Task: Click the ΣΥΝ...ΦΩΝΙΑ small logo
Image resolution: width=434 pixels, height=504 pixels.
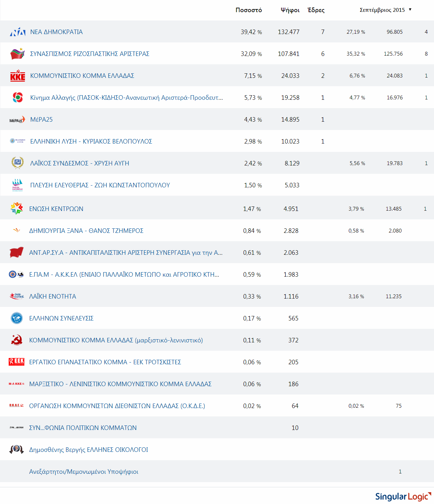Action: [17, 428]
